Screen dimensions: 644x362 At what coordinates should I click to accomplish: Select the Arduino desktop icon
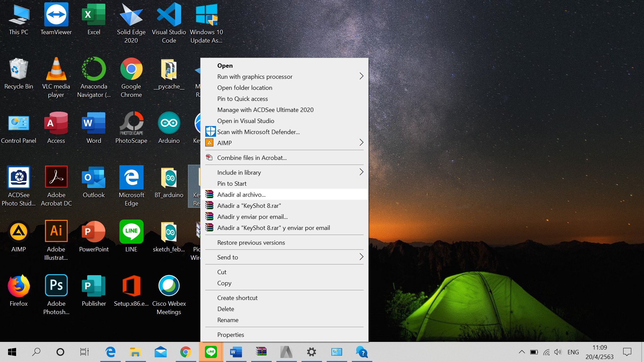[169, 128]
